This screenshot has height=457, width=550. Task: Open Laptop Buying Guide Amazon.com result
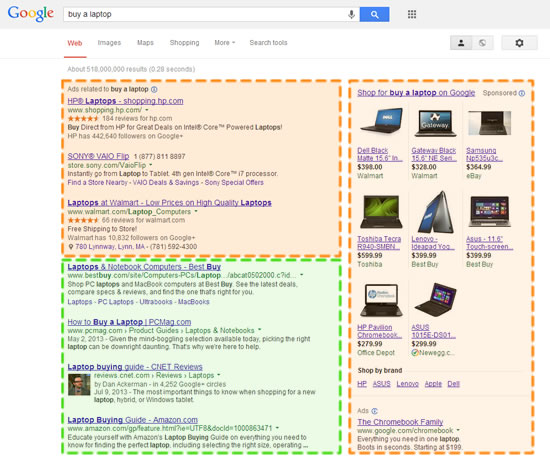(133, 420)
